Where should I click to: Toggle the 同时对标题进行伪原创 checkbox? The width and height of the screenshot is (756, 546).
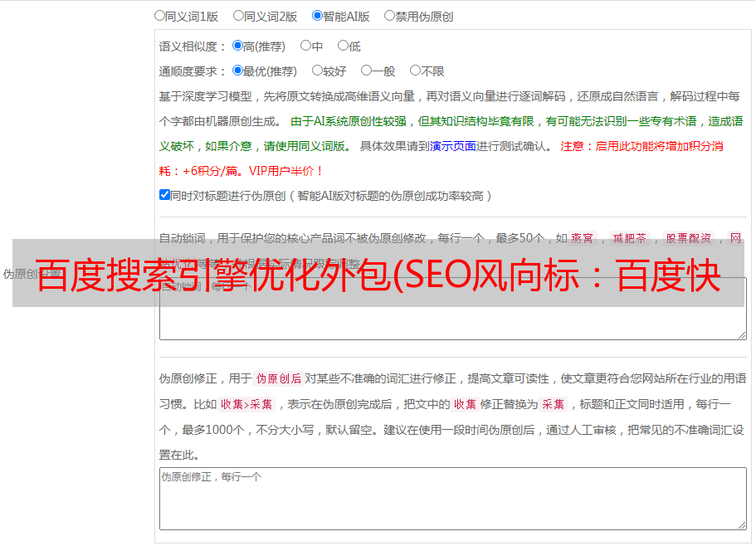[164, 195]
